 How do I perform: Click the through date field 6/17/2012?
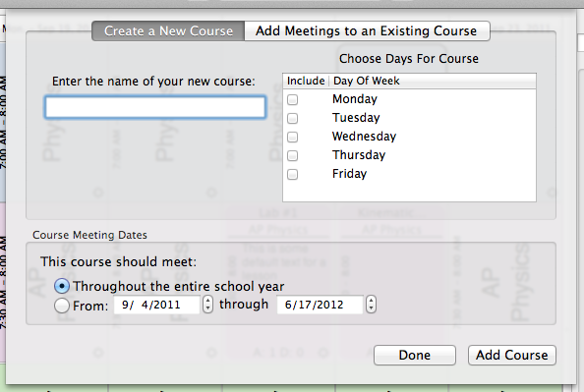click(x=320, y=305)
